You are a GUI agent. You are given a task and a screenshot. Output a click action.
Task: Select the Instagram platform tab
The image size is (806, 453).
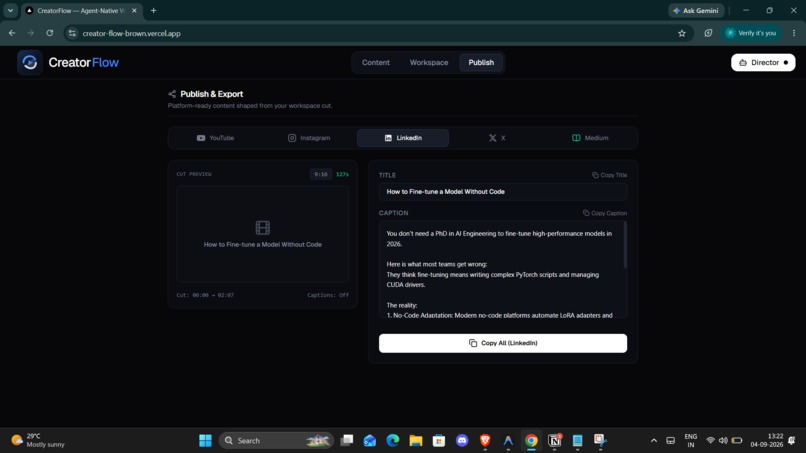point(309,138)
